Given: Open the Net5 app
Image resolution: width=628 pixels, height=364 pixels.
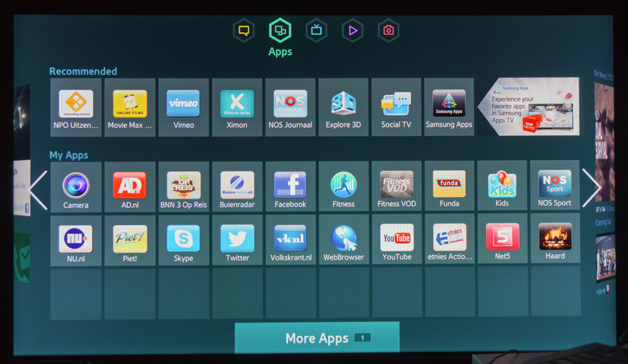Looking at the screenshot, I should click(x=502, y=238).
